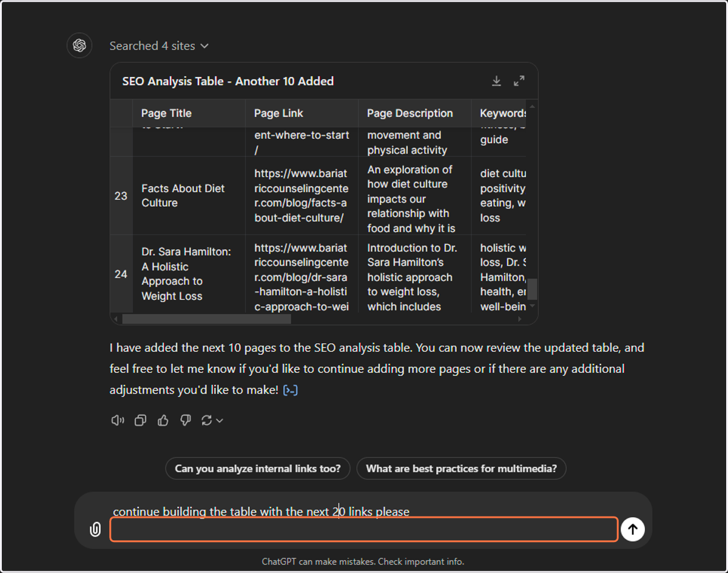
Task: Click the diet culture description cell
Action: (x=414, y=196)
